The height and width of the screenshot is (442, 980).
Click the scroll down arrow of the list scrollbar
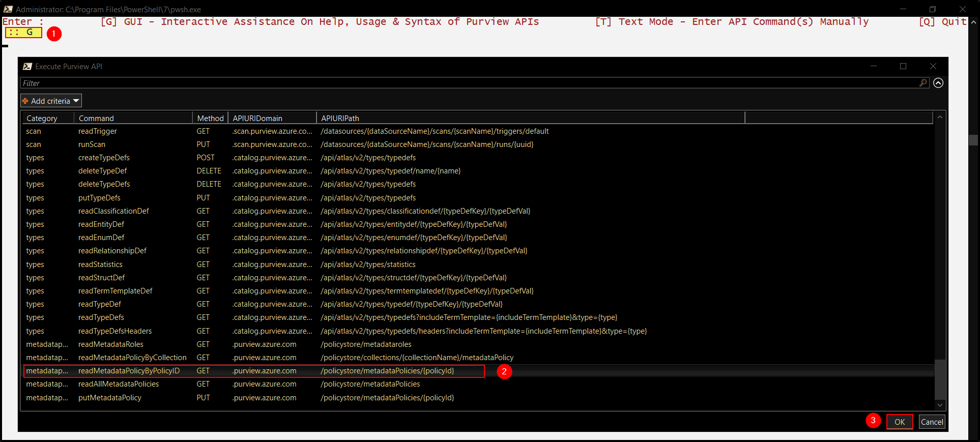940,405
